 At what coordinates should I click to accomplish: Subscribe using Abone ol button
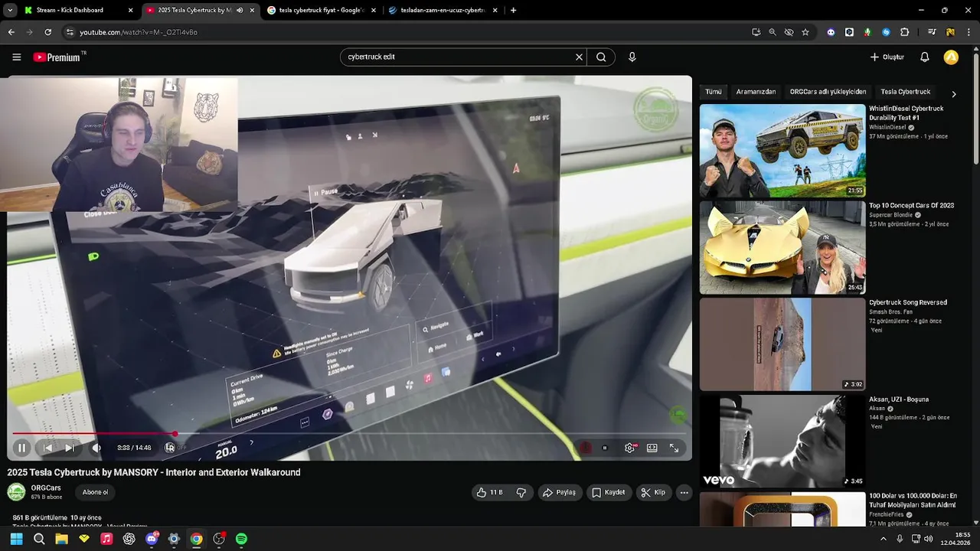96,492
